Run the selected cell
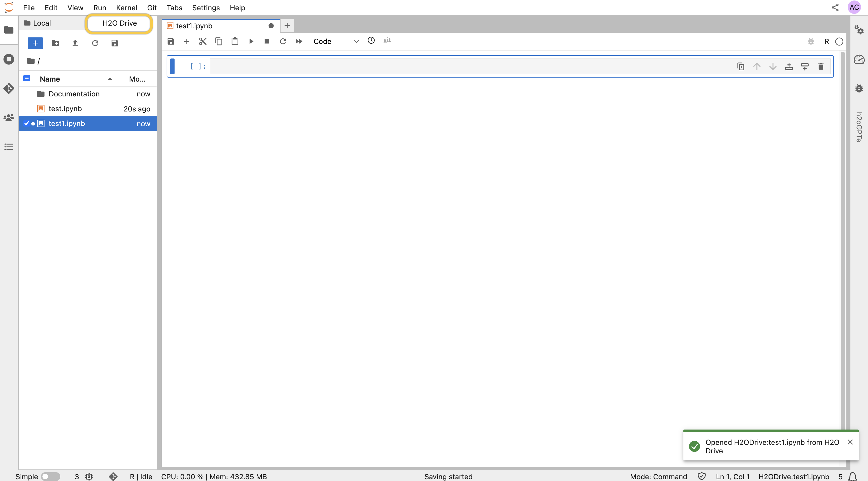The width and height of the screenshot is (868, 481). point(251,41)
